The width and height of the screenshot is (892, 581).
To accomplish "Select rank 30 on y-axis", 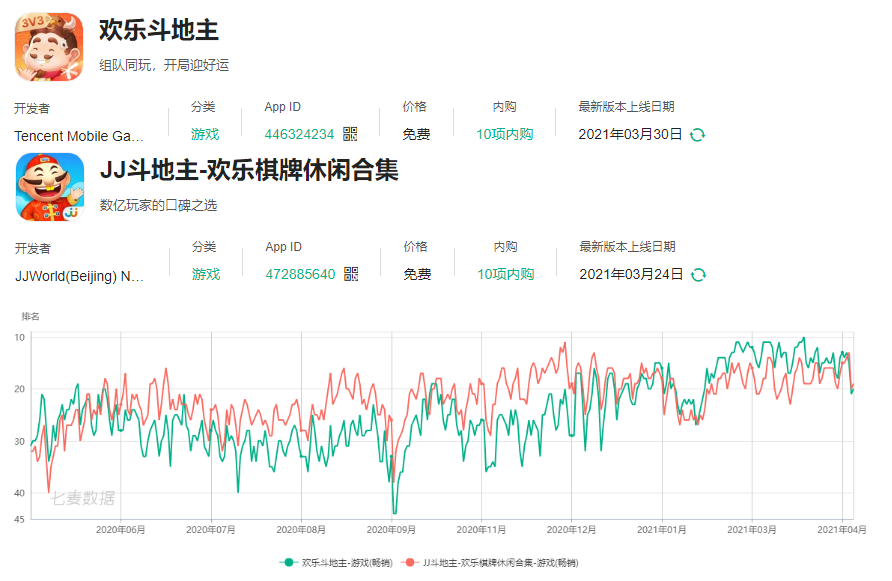I will pos(20,442).
